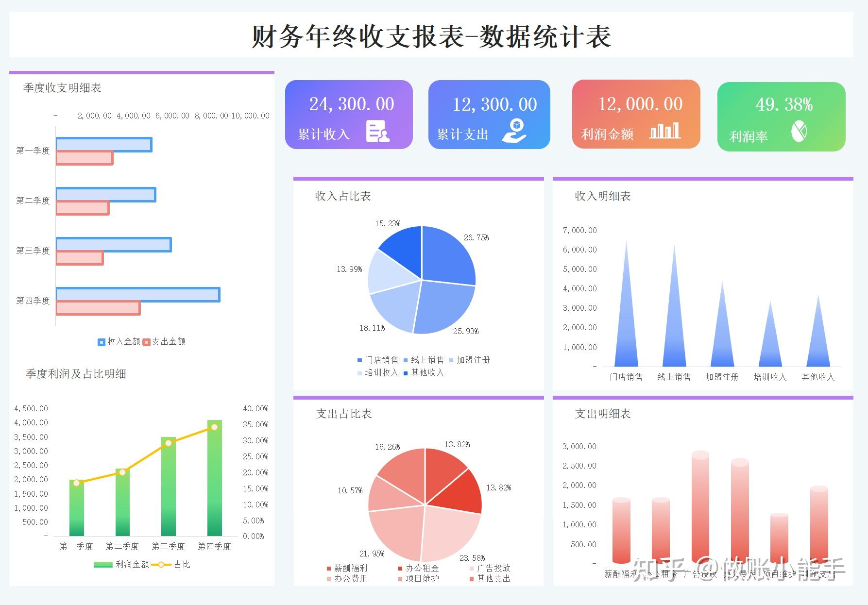
Task: Click the 第四季度 red expense bar
Action: [98, 308]
